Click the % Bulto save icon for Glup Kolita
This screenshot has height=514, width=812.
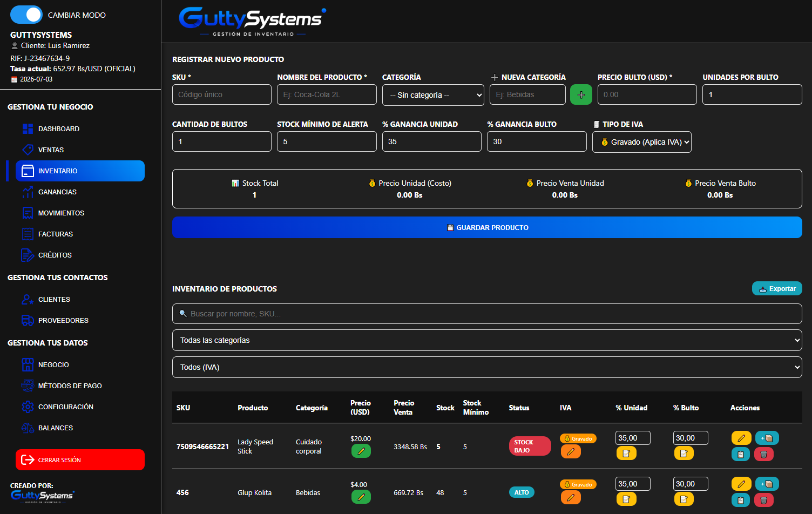(684, 499)
